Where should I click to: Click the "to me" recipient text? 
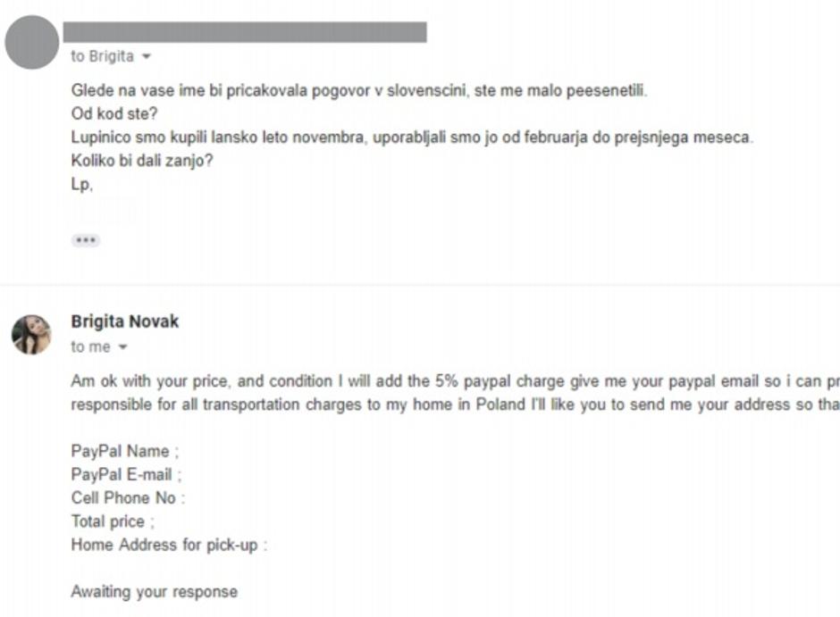pyautogui.click(x=90, y=346)
